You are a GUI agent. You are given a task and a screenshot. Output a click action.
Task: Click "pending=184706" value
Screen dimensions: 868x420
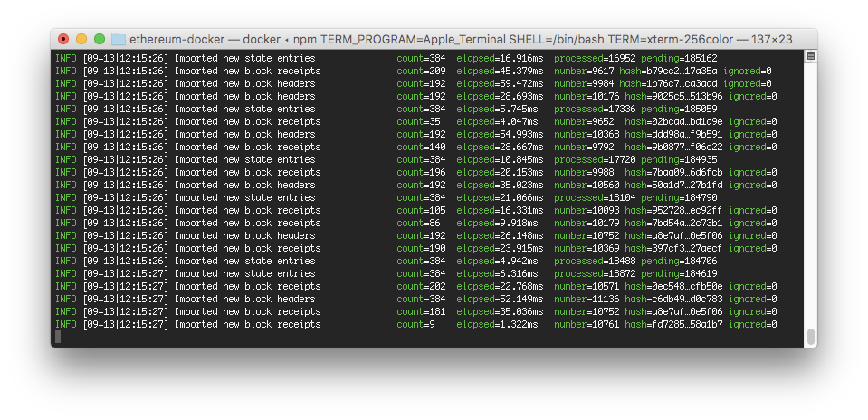[x=679, y=262]
